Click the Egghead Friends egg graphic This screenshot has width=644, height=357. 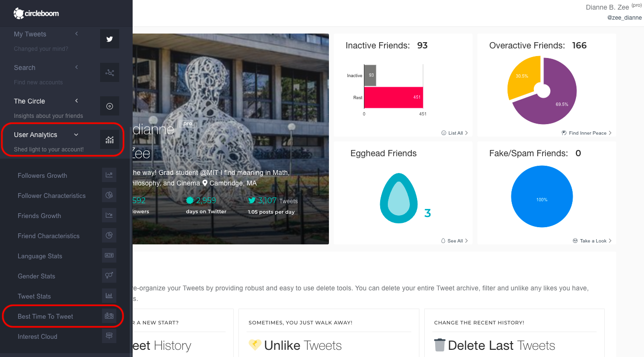pyautogui.click(x=399, y=198)
